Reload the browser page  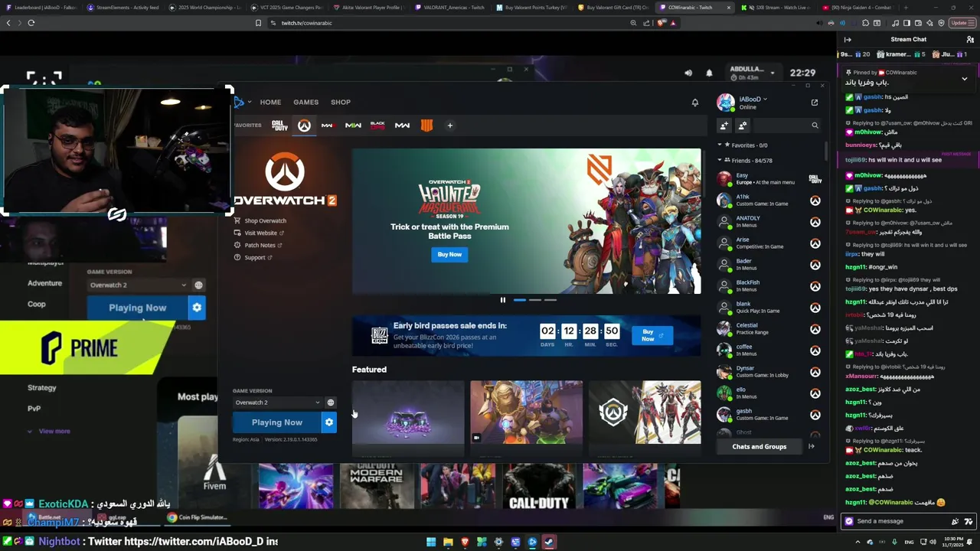(31, 23)
